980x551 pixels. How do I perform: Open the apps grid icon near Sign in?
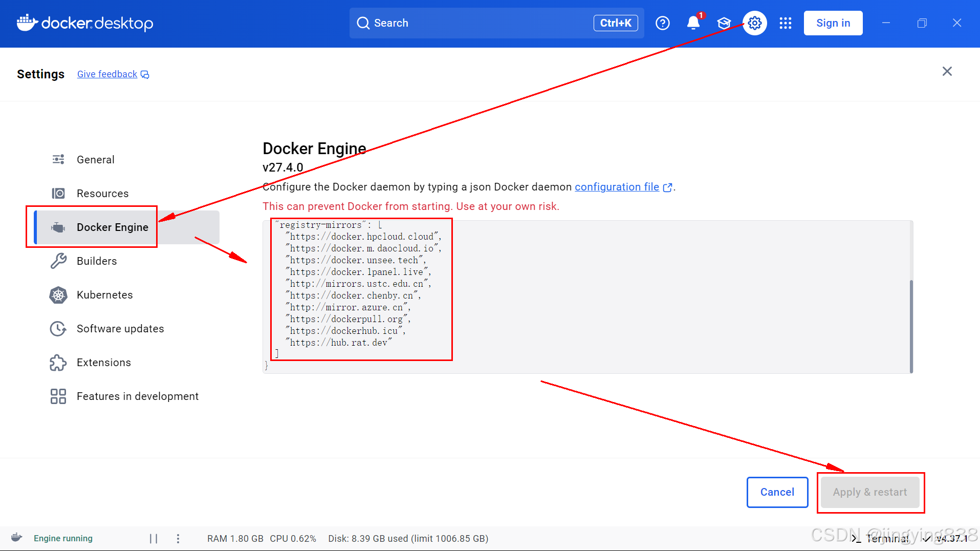(786, 23)
